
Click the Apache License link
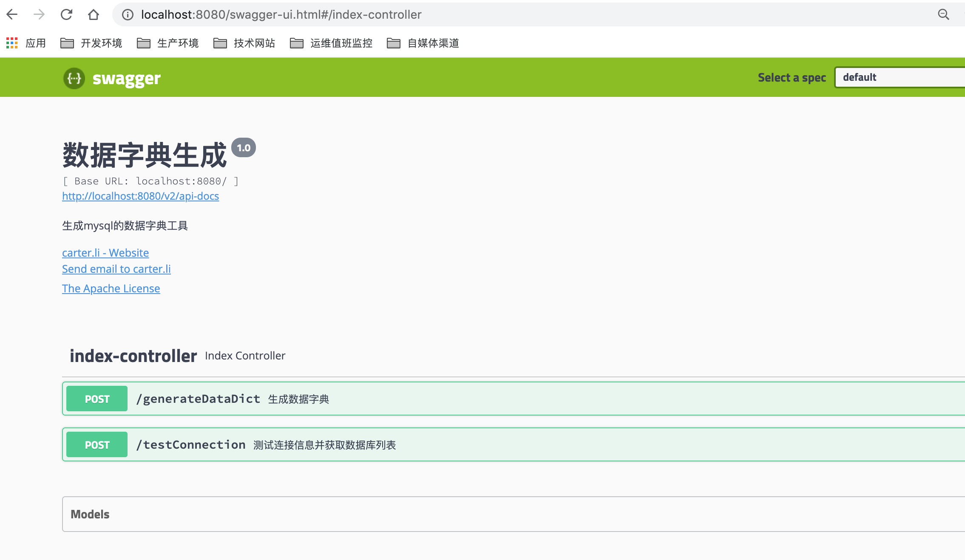click(111, 288)
